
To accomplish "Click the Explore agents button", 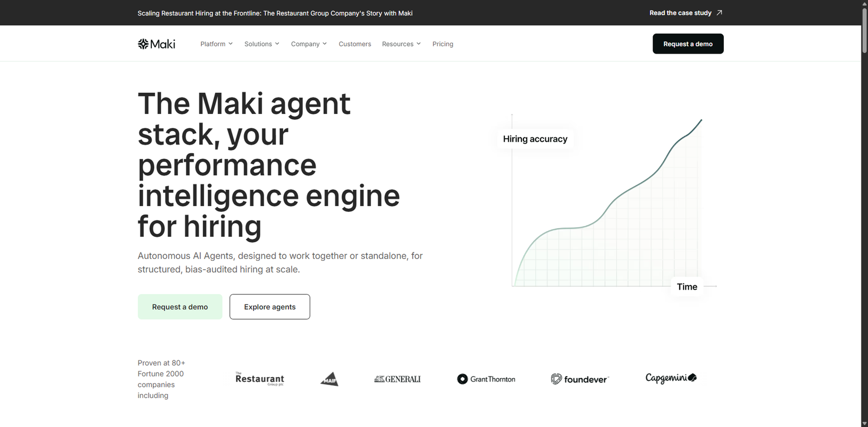I will coord(270,307).
